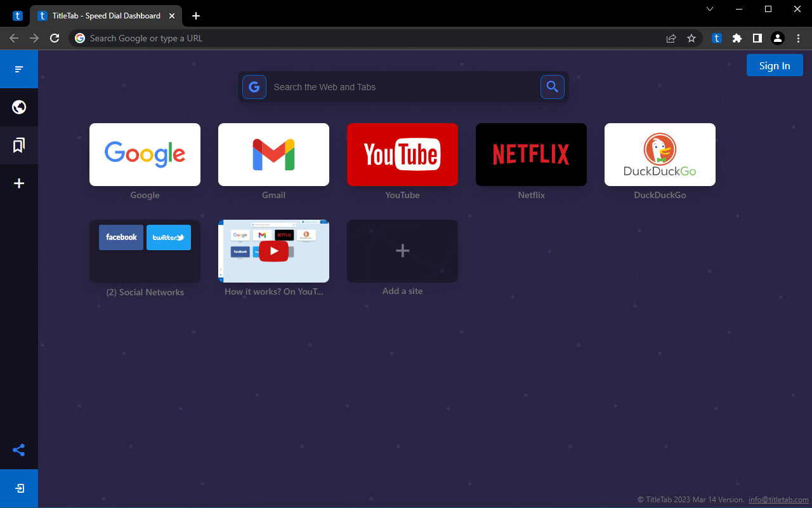Click the share page icon in address bar
Image resolution: width=812 pixels, height=508 pixels.
click(671, 38)
